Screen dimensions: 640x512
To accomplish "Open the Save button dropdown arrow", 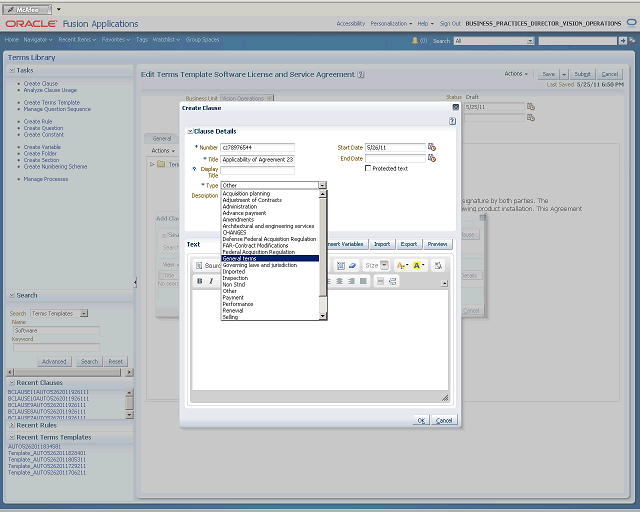I will (564, 74).
